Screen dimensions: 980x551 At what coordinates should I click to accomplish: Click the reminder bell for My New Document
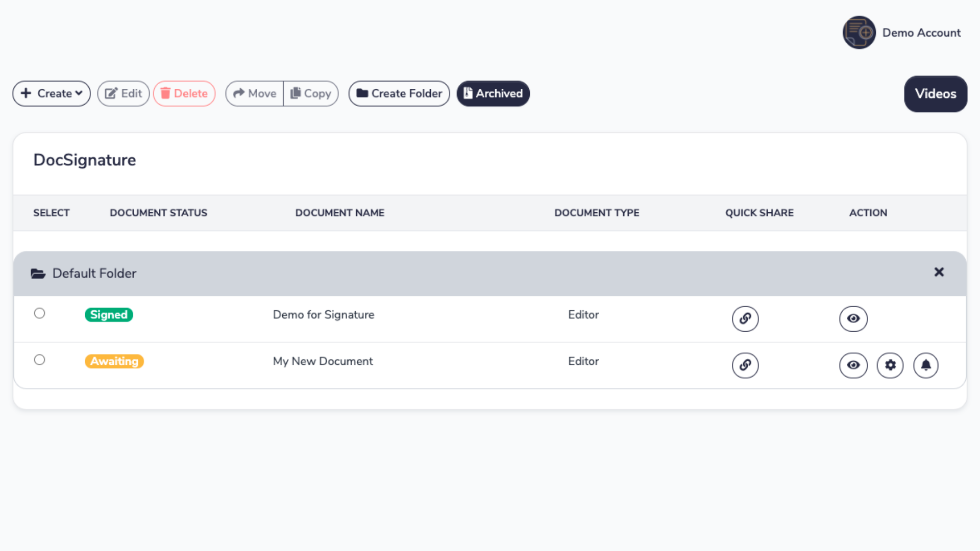[x=926, y=365]
